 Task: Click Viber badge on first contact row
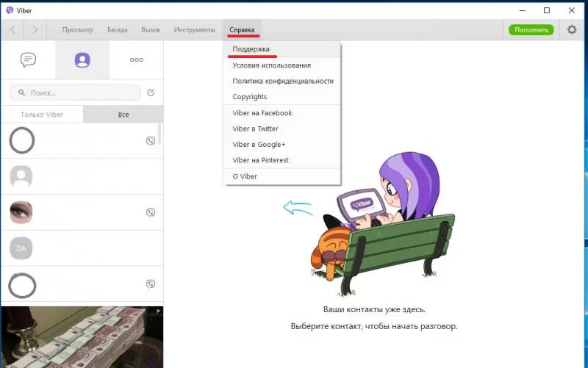point(151,141)
